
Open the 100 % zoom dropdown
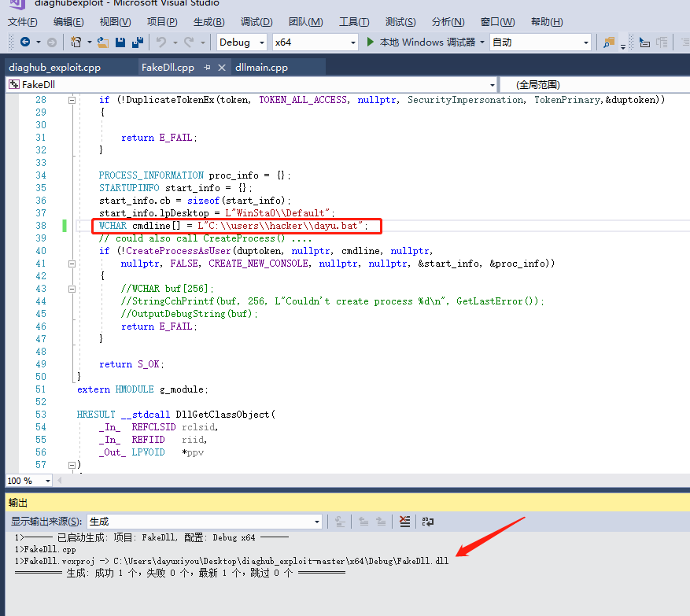click(28, 481)
